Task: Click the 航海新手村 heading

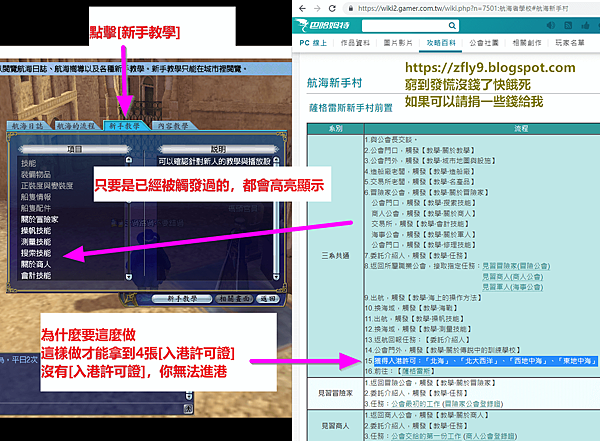Action: [334, 83]
